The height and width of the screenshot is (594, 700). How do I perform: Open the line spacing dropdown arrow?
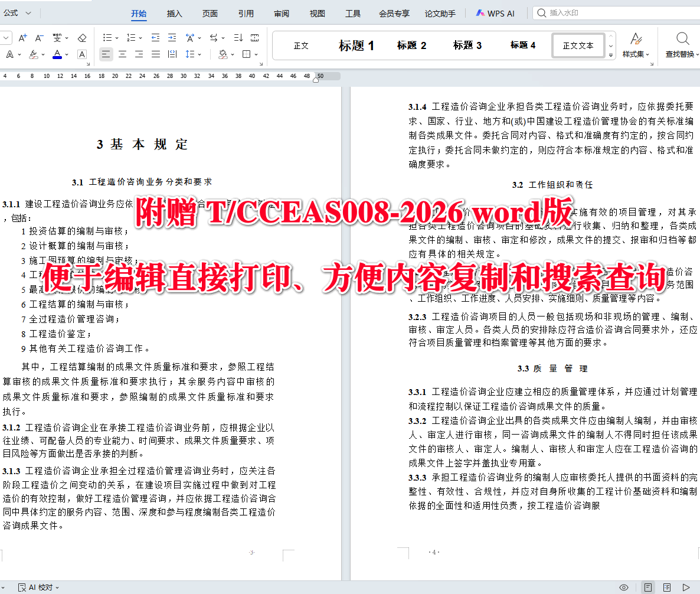click(199, 54)
